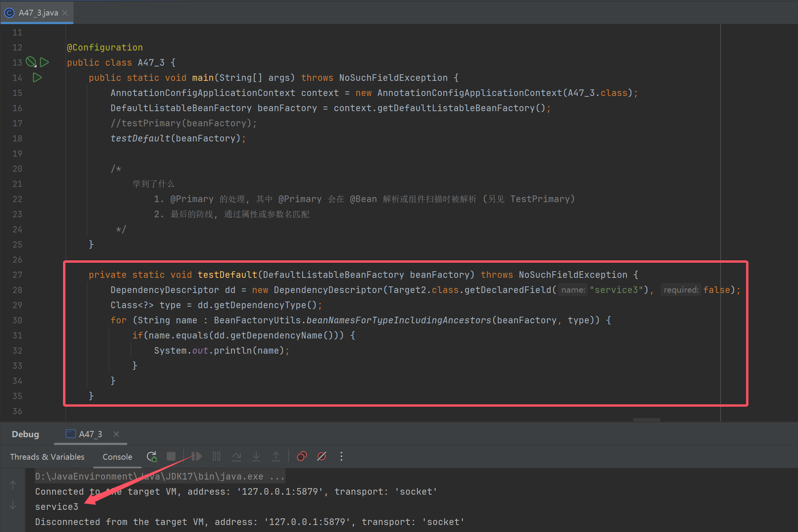Viewport: 798px width, 532px height.
Task: Click the testDefault method declaration name
Action: point(227,275)
